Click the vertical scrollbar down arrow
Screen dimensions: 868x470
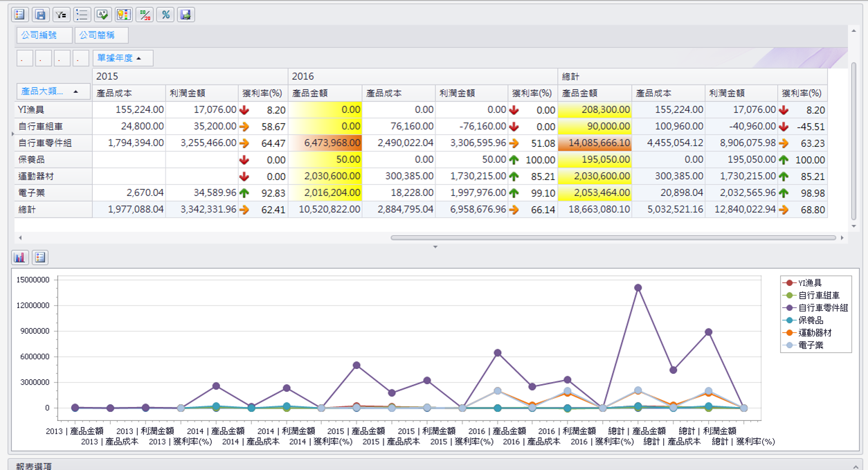click(853, 226)
